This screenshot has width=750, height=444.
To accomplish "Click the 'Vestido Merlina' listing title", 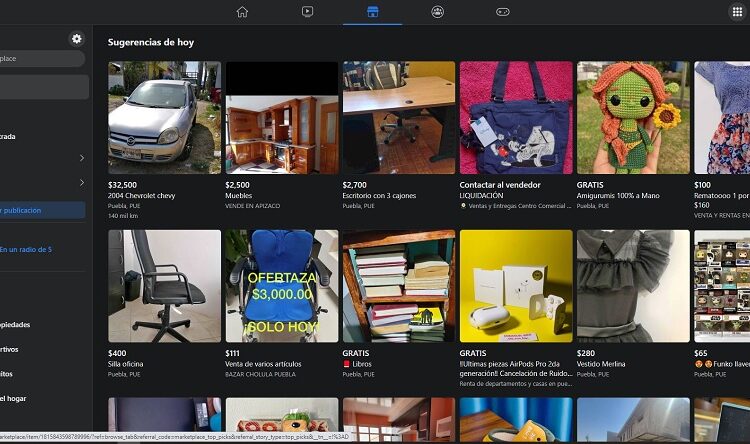I will pyautogui.click(x=601, y=364).
